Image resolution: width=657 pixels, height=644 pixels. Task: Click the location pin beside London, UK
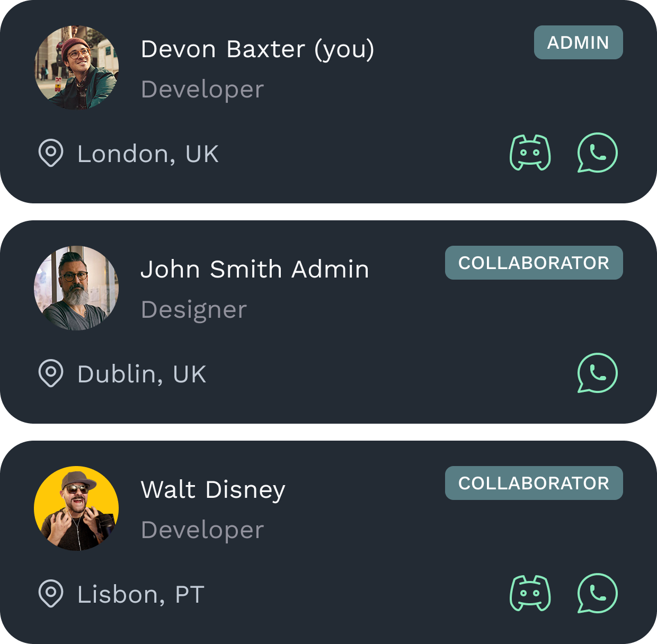pyautogui.click(x=51, y=154)
